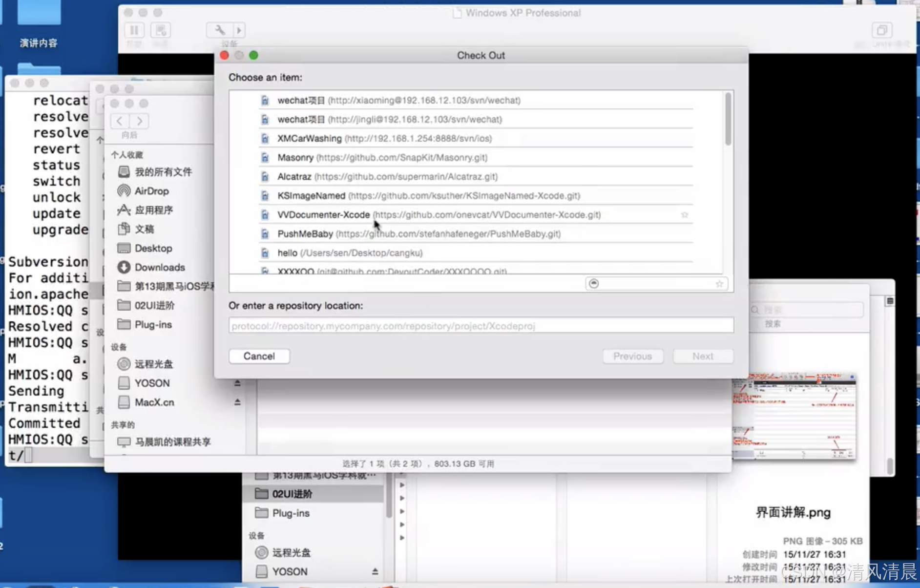This screenshot has width=920, height=588.
Task: Click the search field in back Finder window
Action: (x=807, y=310)
